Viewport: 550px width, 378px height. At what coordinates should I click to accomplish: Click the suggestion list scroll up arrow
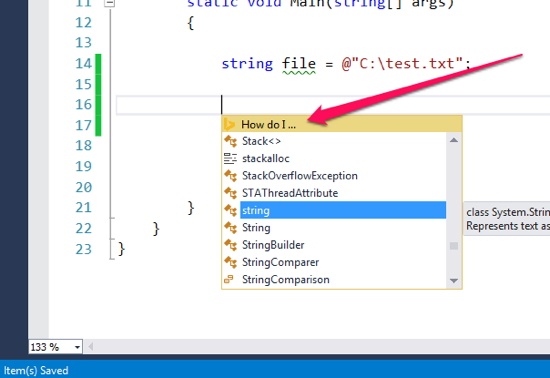pos(454,140)
